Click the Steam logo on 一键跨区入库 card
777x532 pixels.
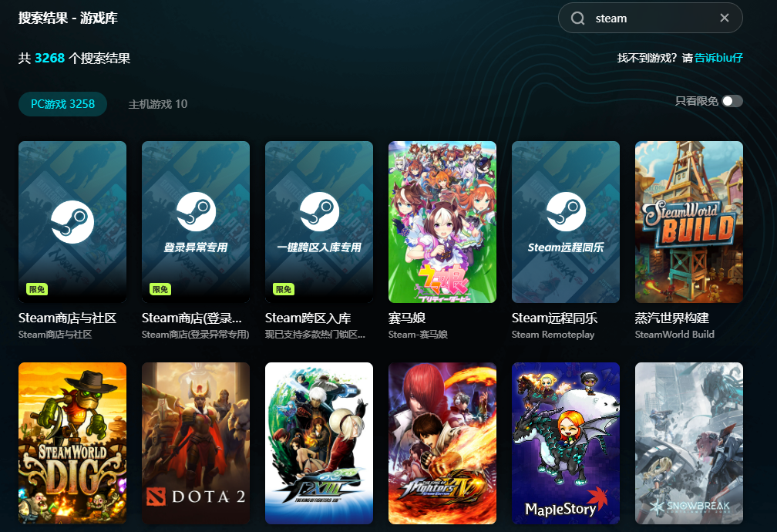[320, 212]
